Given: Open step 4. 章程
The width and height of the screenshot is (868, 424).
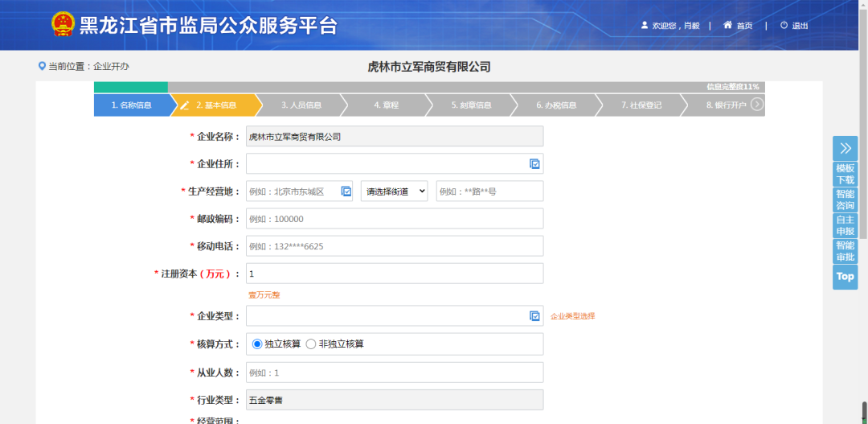Looking at the screenshot, I should coord(386,105).
